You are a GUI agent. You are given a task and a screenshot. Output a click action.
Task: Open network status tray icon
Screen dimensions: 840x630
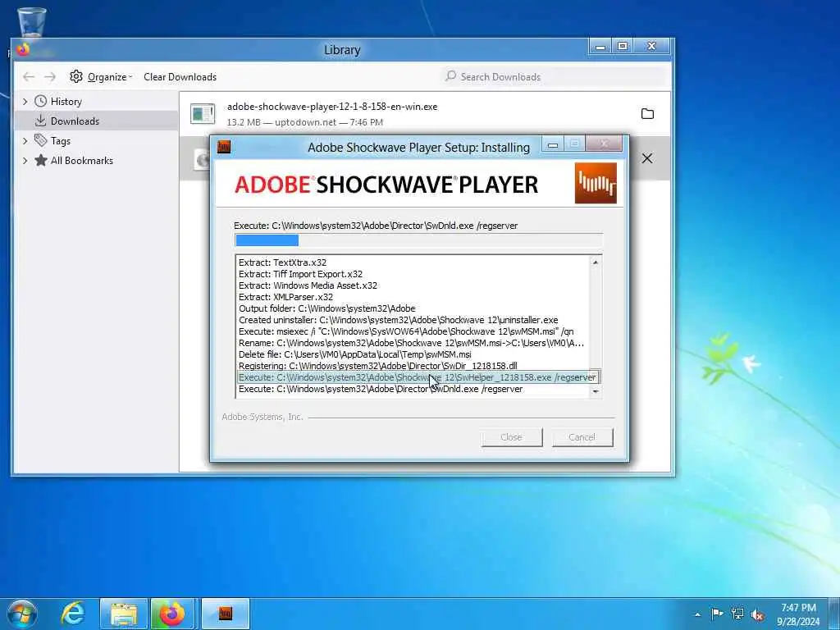[x=737, y=614]
